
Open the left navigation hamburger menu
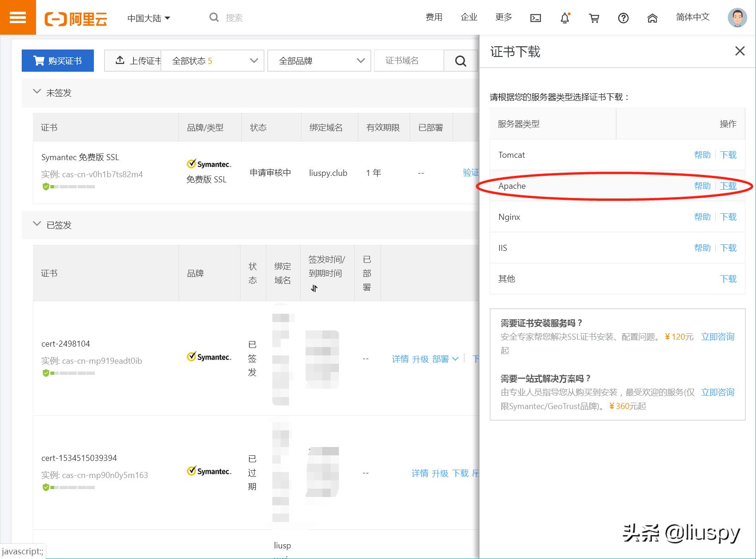point(18,17)
